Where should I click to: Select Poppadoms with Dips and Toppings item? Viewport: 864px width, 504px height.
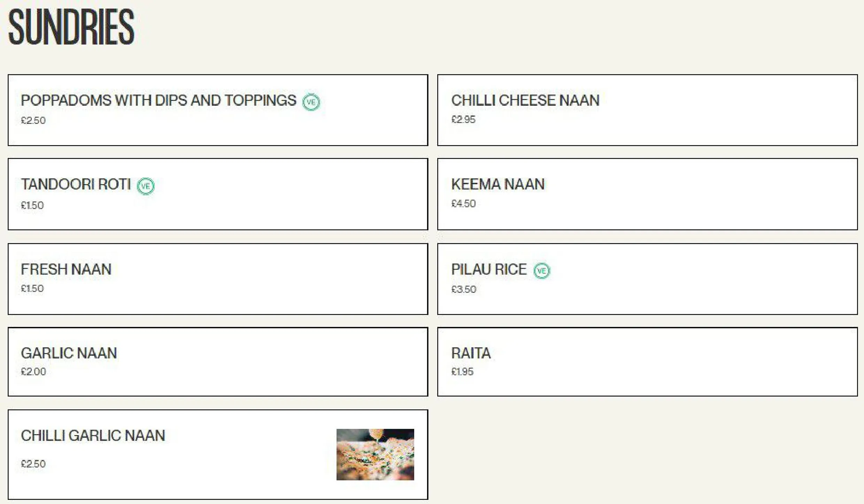pyautogui.click(x=218, y=110)
